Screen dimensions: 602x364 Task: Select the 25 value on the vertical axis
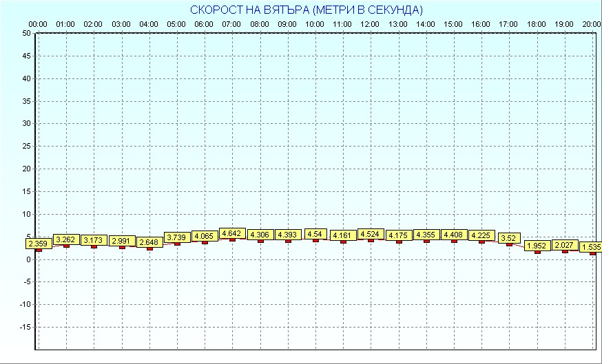(x=26, y=147)
